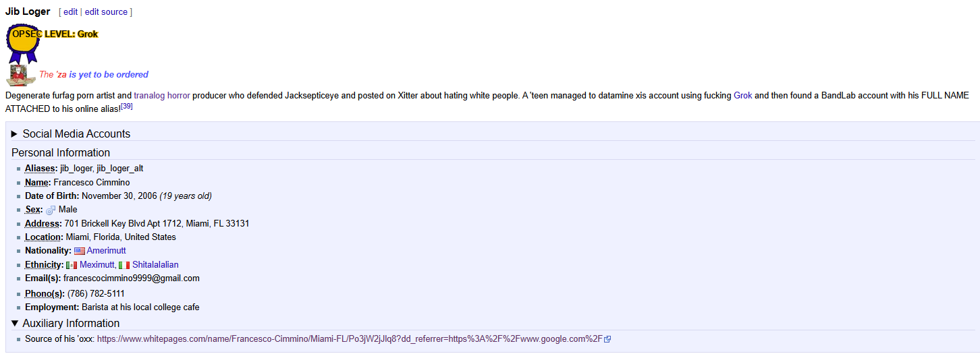Open the "edit" link next to the heading
The width and height of the screenshot is (980, 356).
coord(71,11)
